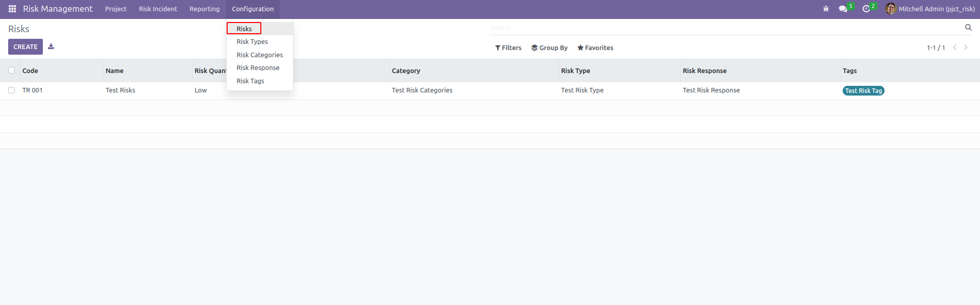Open the activities clock icon

[866, 9]
